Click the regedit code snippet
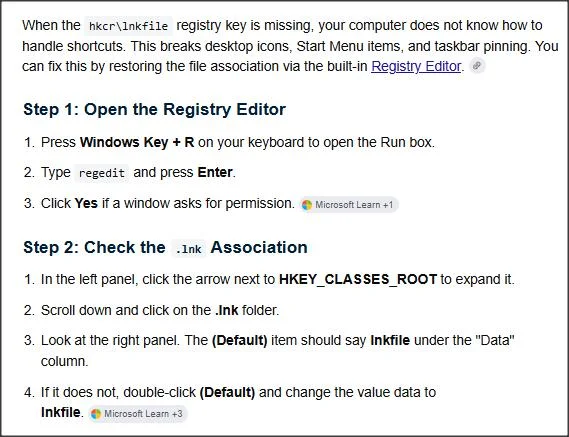 pos(102,173)
